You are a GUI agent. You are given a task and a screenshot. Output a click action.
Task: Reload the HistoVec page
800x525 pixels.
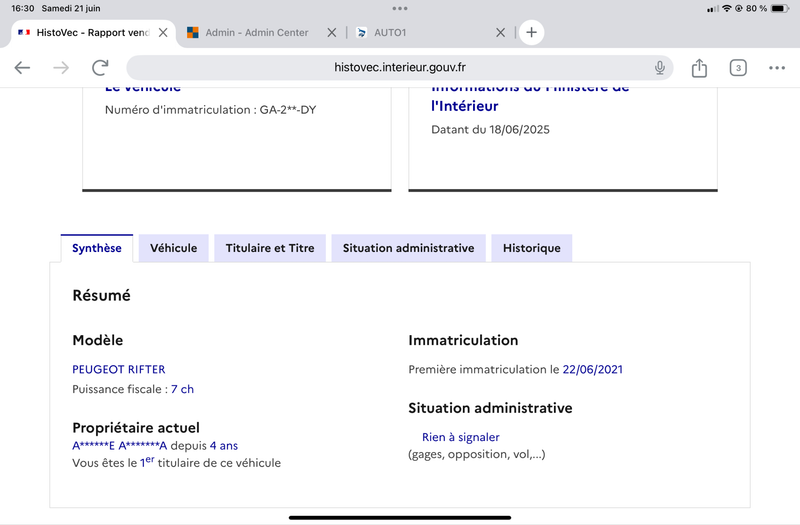tap(100, 67)
